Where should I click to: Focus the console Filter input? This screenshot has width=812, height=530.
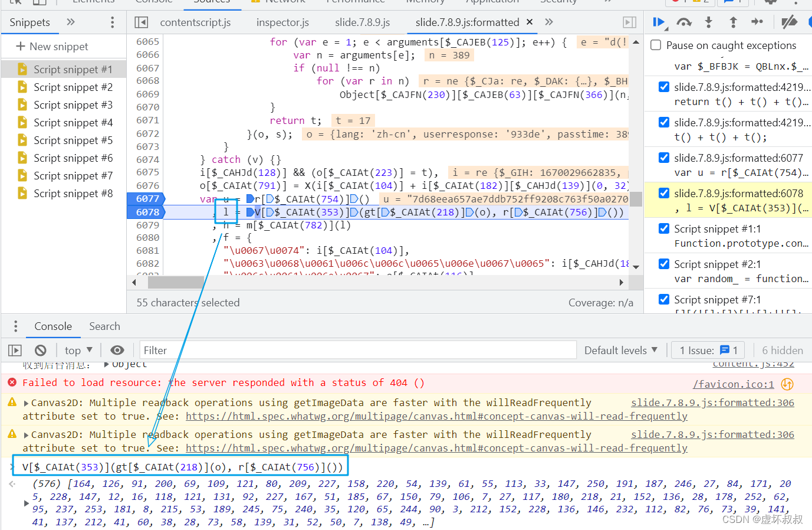pos(358,350)
